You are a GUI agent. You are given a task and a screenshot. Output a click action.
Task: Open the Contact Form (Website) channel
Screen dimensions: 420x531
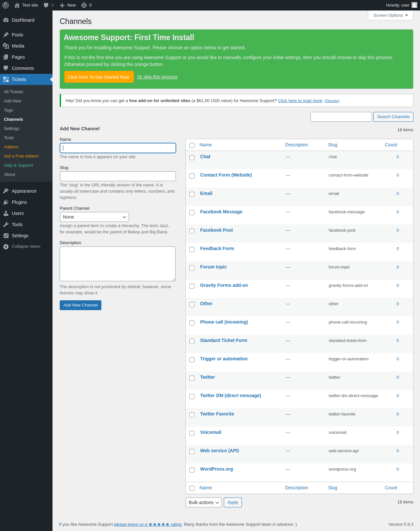226,175
